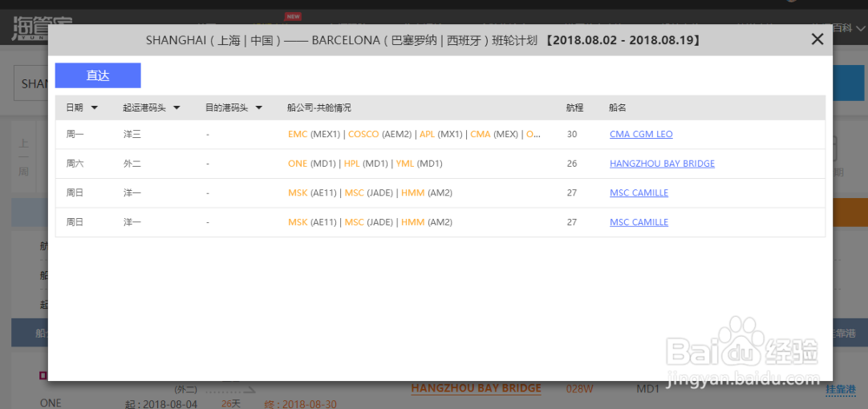Viewport: 868px width, 409px height.
Task: Click EMC carrier in 周一 row
Action: [x=298, y=134]
